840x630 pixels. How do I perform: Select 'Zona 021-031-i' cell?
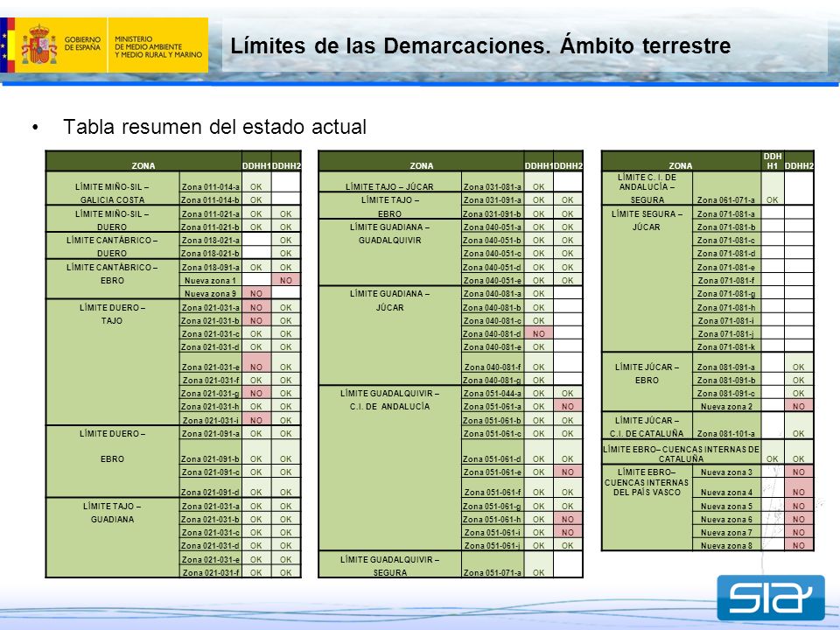[211, 419]
